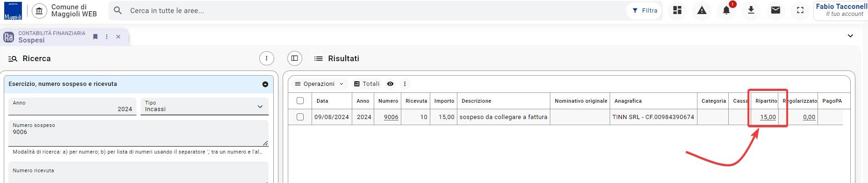Tick checkbox for row 09/08/2024

coord(300,117)
